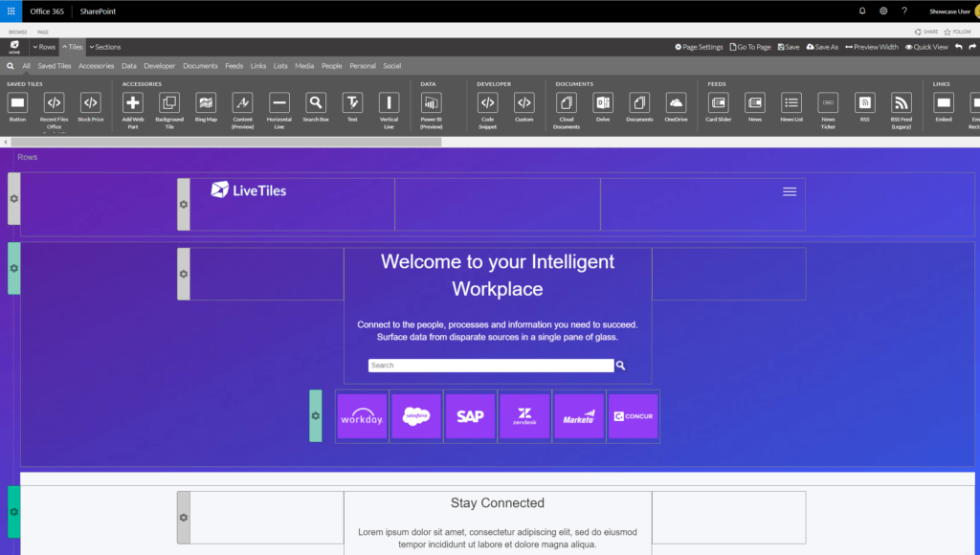Open gear for the app tiles row
980x555 pixels.
click(x=316, y=415)
